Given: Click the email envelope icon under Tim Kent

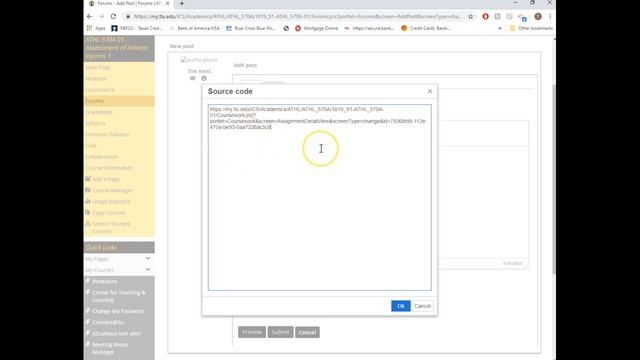Looking at the screenshot, I should (193, 78).
